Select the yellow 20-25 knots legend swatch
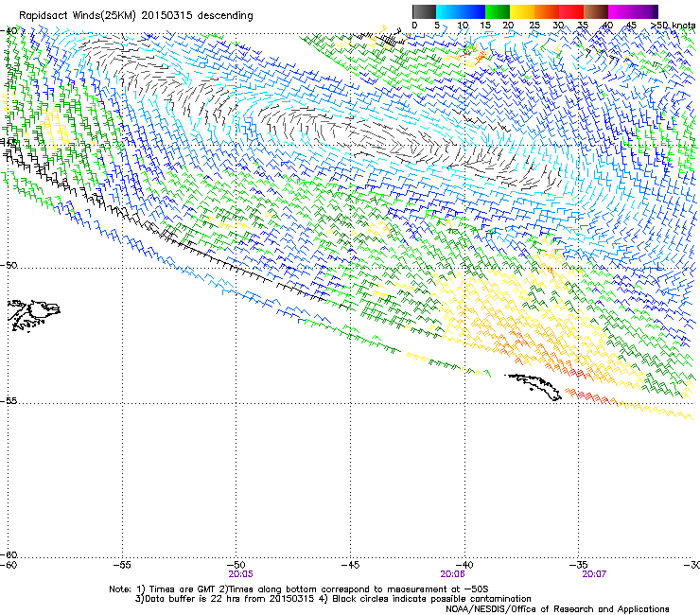The image size is (700, 615). [x=522, y=11]
